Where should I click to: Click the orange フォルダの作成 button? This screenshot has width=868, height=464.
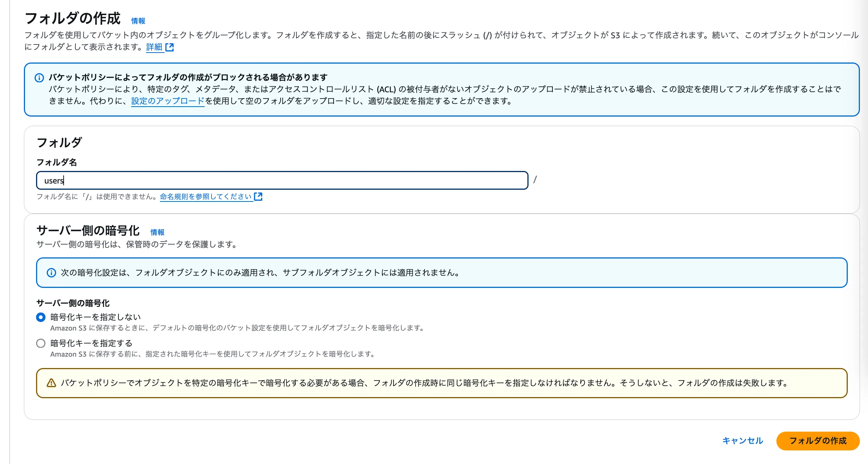pyautogui.click(x=818, y=441)
